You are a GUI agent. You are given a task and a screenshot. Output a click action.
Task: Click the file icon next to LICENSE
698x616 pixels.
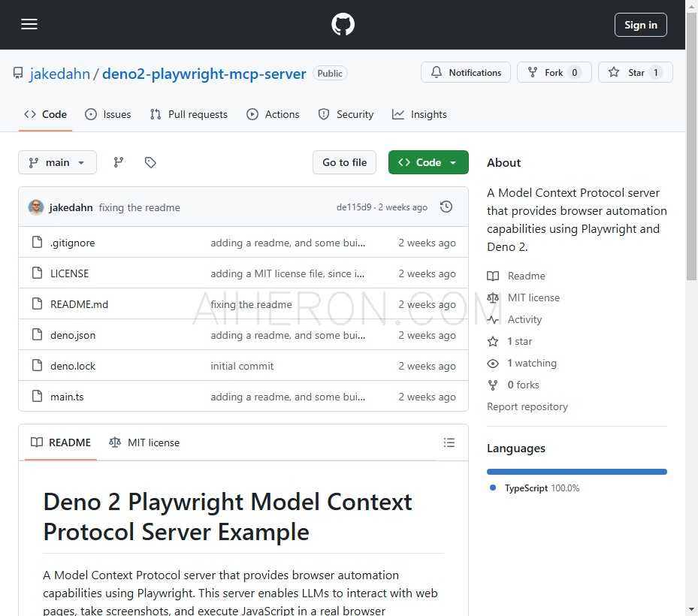(38, 273)
